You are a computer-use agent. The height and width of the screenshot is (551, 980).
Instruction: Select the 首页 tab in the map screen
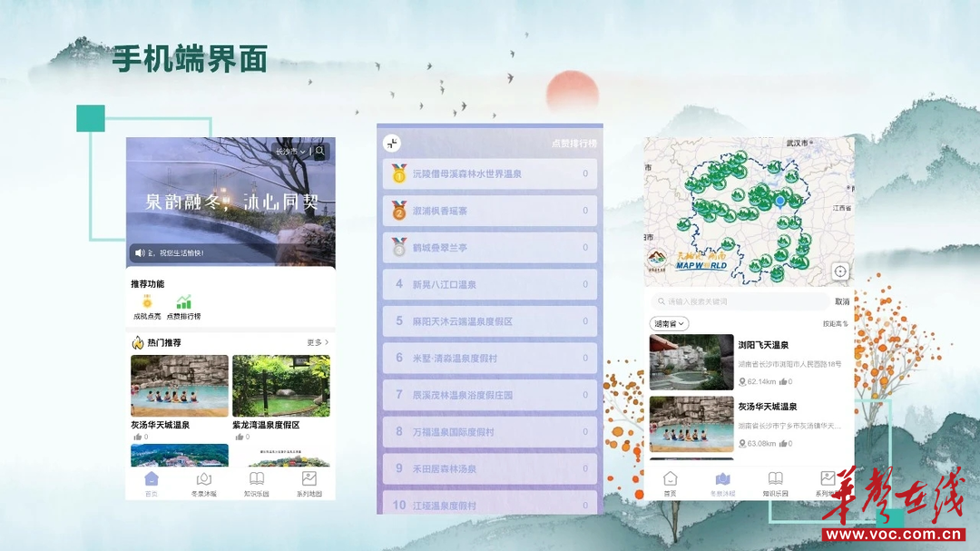coord(670,483)
